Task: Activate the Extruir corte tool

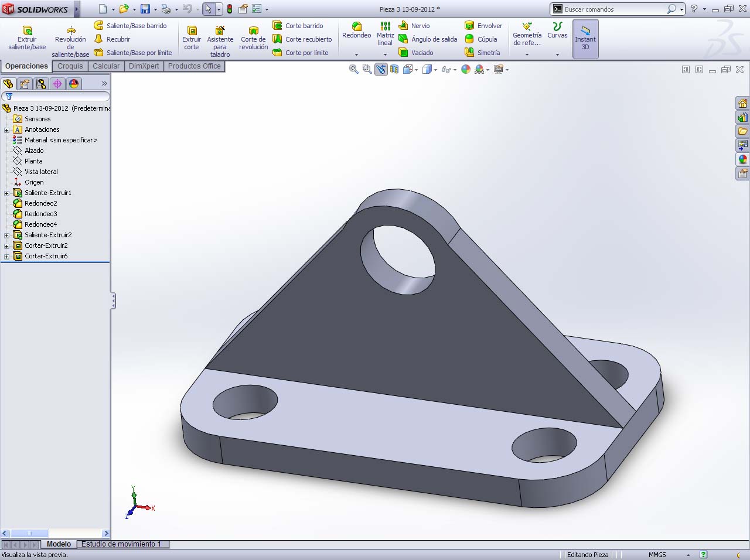Action: pos(192,38)
